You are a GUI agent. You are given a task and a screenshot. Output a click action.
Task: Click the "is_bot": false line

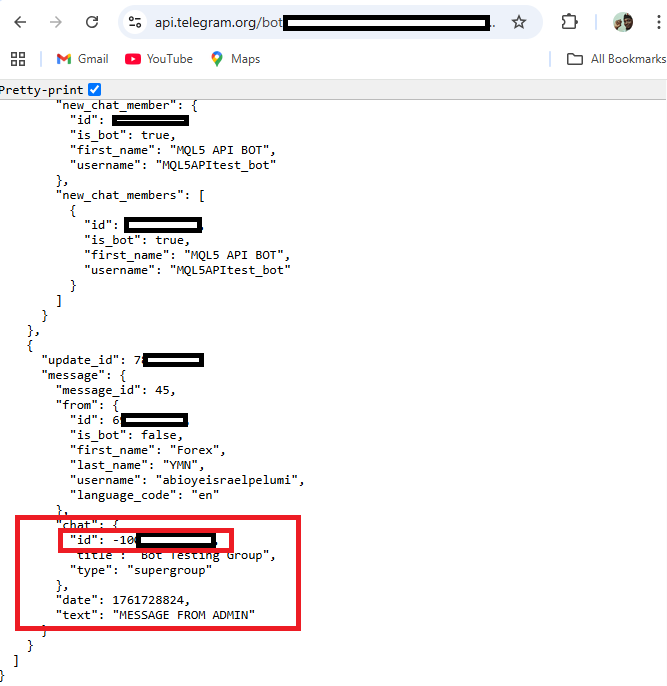[x=126, y=435]
